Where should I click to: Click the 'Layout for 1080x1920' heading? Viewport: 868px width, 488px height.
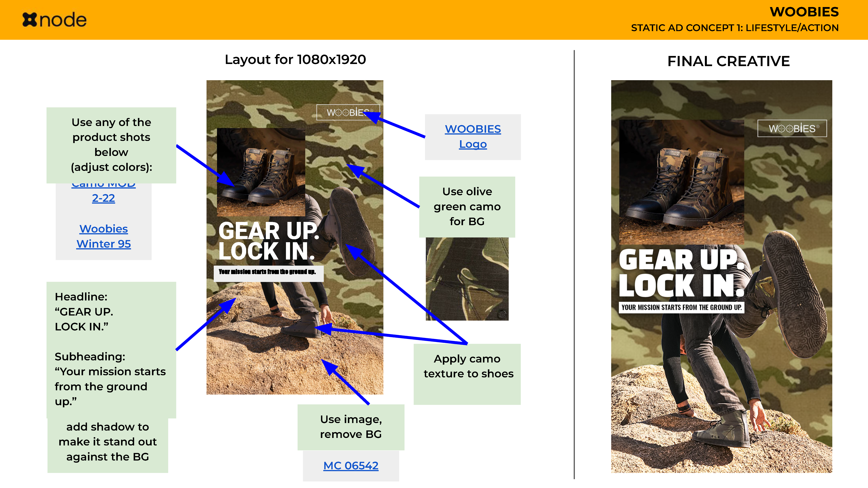[x=295, y=60]
